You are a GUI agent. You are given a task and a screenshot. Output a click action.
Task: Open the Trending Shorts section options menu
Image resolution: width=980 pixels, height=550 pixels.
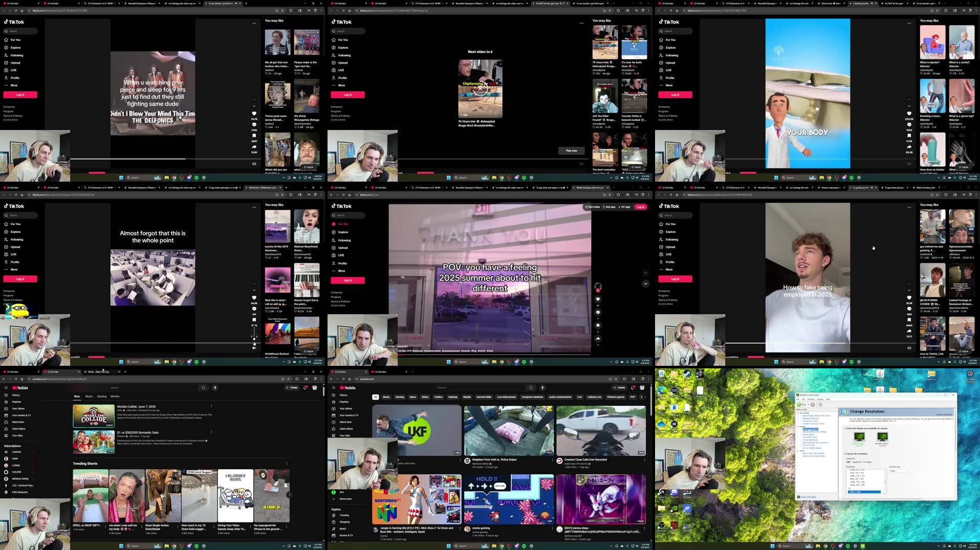[287, 464]
